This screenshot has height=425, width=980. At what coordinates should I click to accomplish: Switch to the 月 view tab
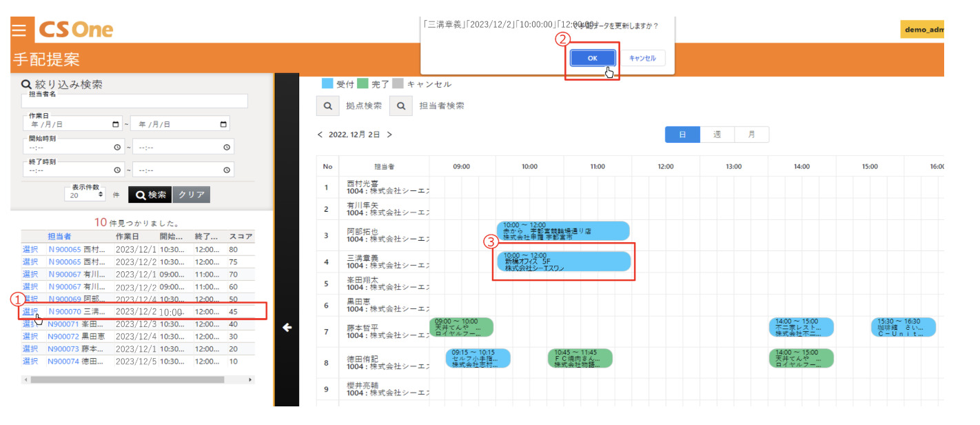tap(751, 135)
